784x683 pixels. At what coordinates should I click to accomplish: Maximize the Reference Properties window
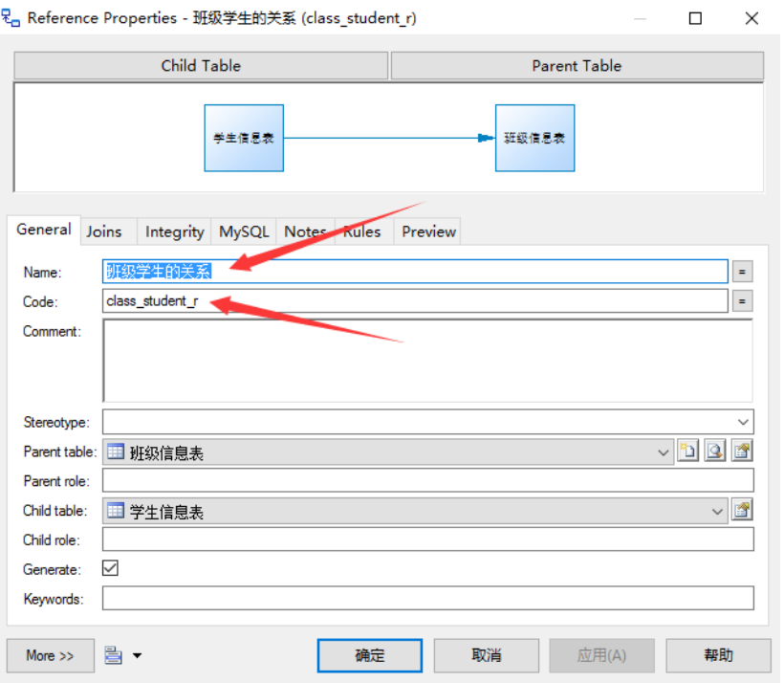click(695, 18)
